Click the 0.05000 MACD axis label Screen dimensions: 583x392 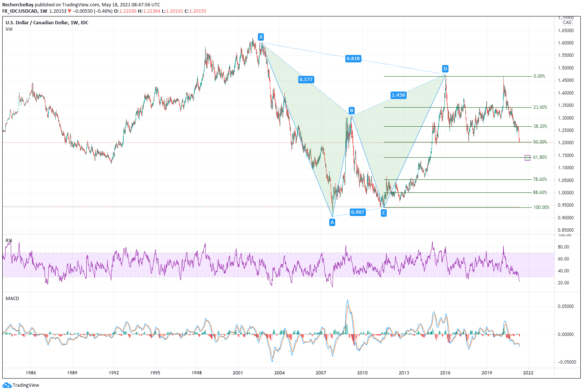566,306
